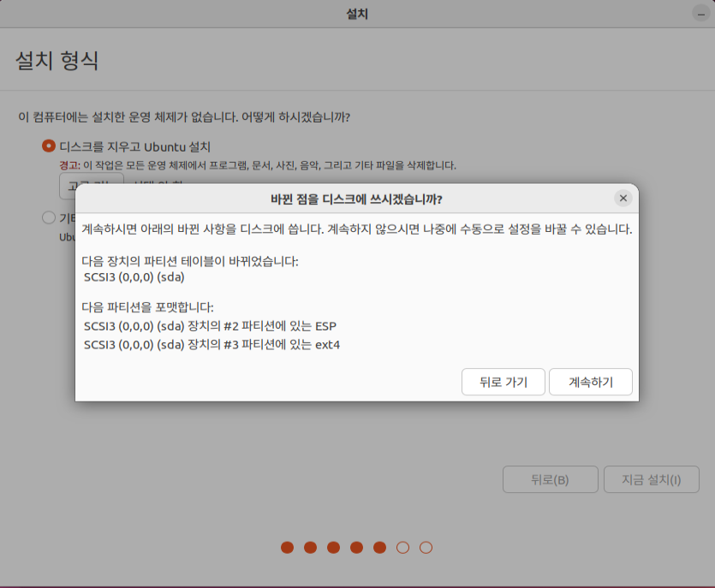The image size is (715, 588).
Task: Click the fifth filled progress dot
Action: tap(379, 548)
